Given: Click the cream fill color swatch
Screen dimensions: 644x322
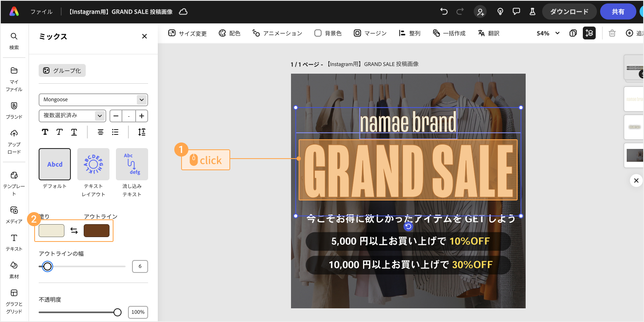Looking at the screenshot, I should tap(52, 231).
